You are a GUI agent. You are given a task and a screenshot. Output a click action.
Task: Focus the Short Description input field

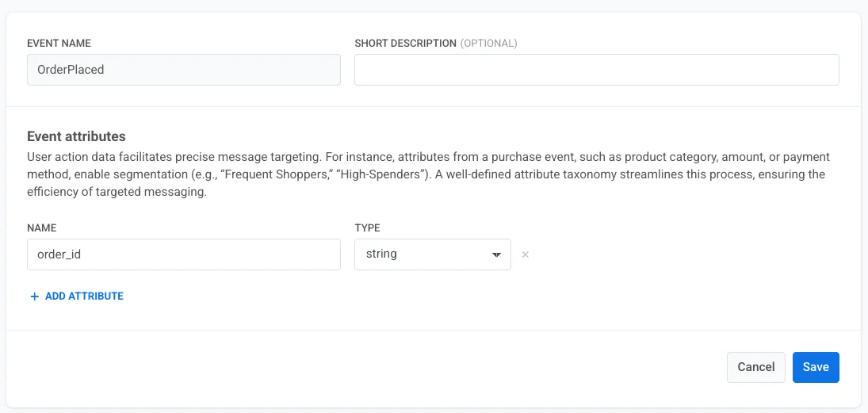[596, 70]
